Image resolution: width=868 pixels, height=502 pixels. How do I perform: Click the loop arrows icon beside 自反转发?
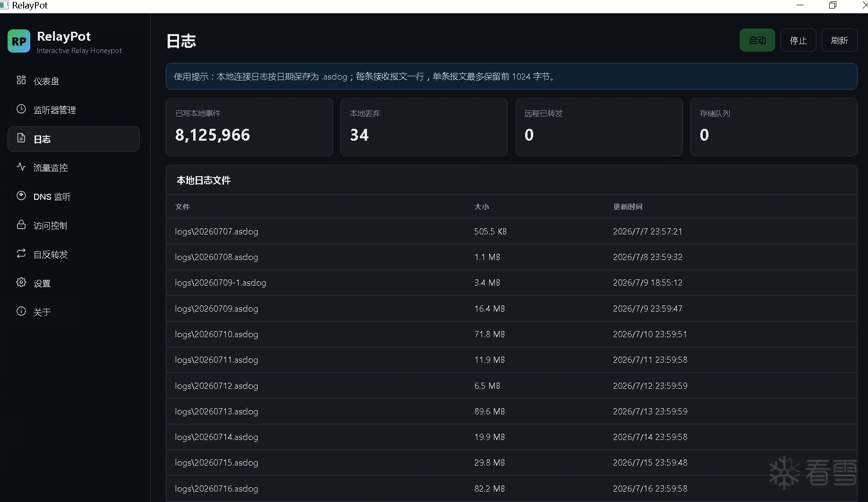[21, 253]
